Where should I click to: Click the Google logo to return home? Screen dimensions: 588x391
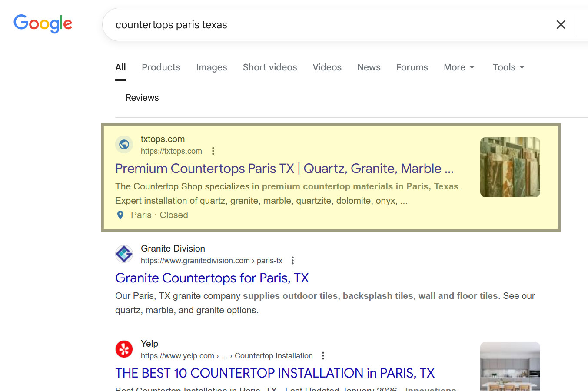point(43,24)
